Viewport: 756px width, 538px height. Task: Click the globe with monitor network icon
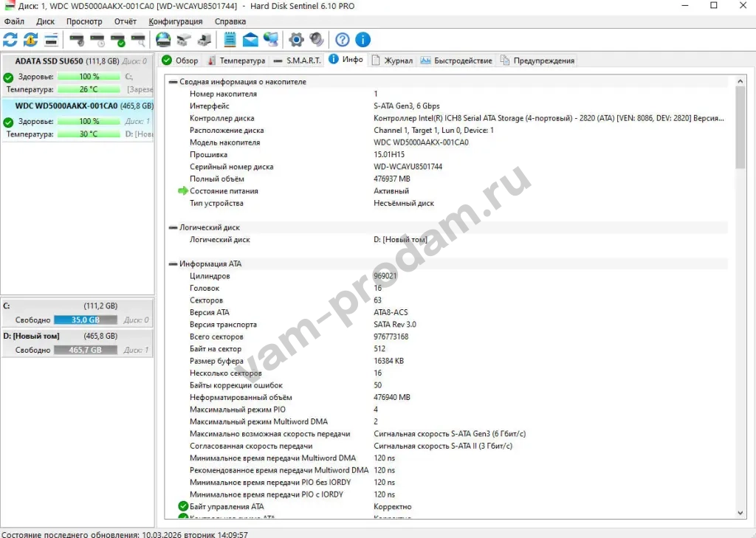(x=270, y=40)
